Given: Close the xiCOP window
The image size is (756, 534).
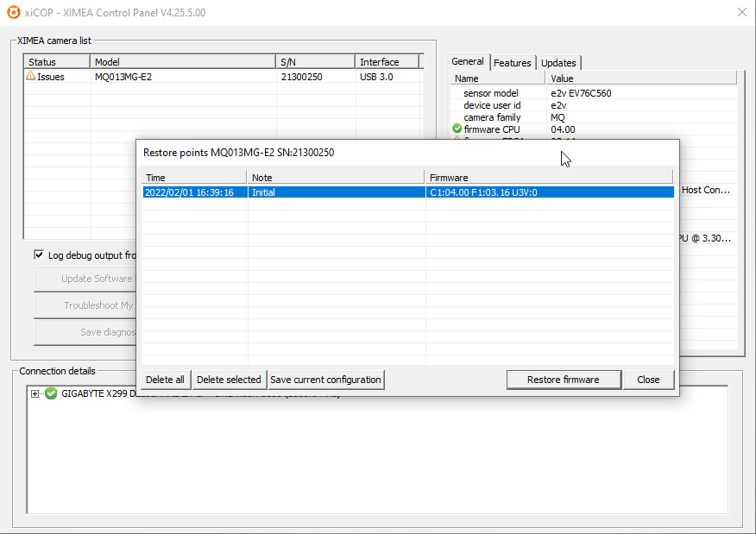Looking at the screenshot, I should [x=742, y=13].
